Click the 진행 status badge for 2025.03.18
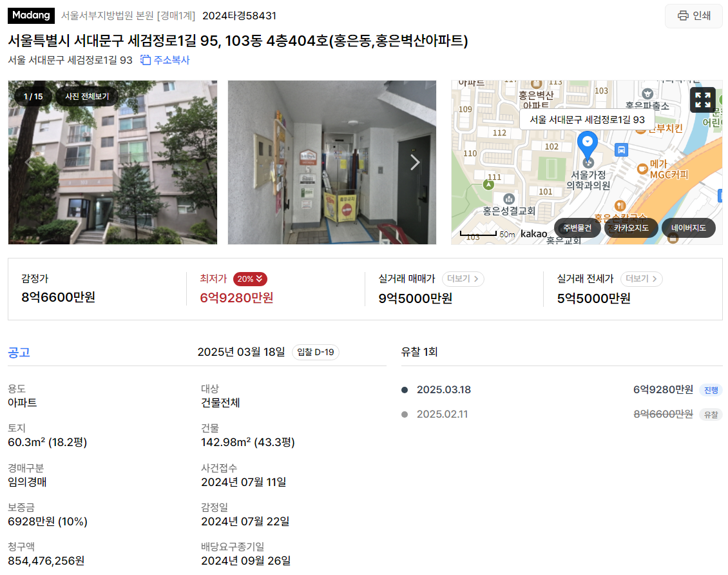728x575 pixels. pyautogui.click(x=711, y=390)
